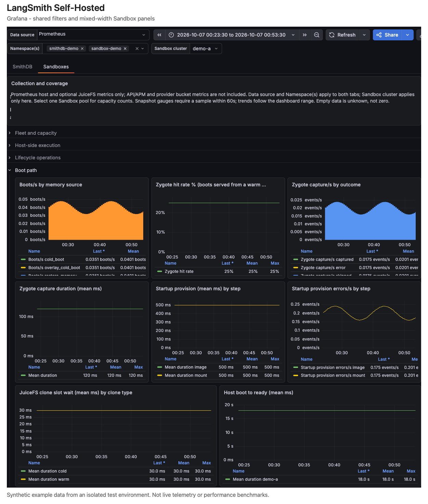Image resolution: width=428 pixels, height=504 pixels.
Task: Open Zygote hit rate % panel title
Action: tap(211, 185)
